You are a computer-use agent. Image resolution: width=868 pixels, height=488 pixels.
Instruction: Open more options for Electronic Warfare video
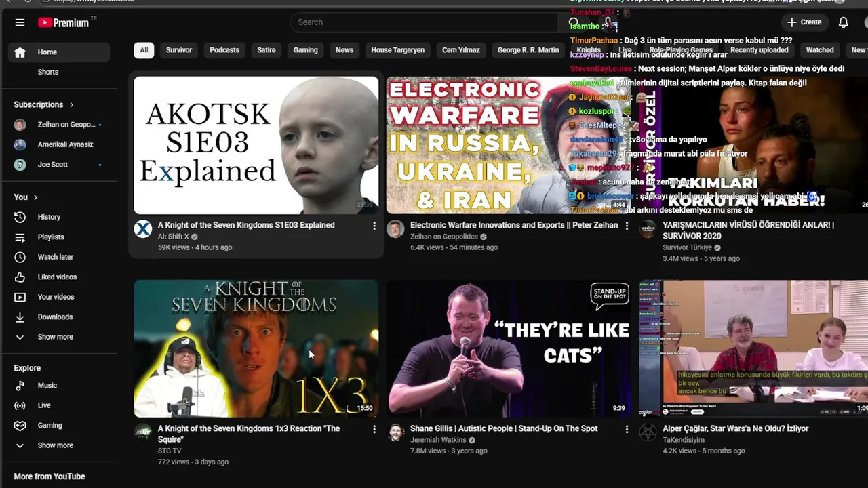point(627,226)
